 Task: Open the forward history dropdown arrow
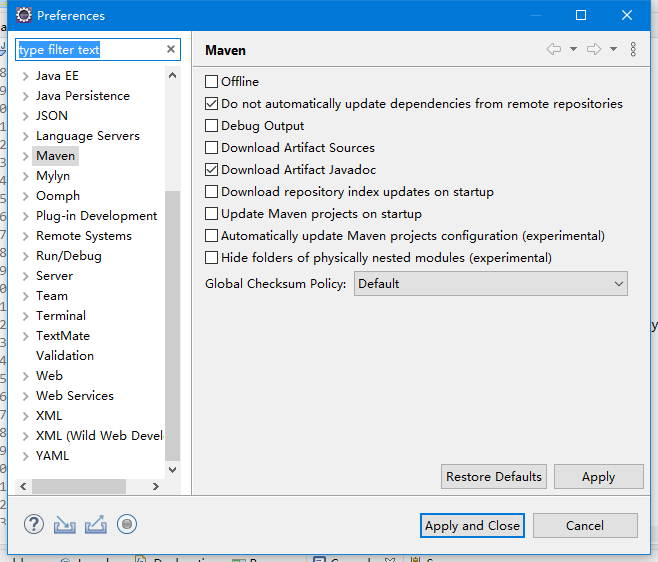pos(613,49)
